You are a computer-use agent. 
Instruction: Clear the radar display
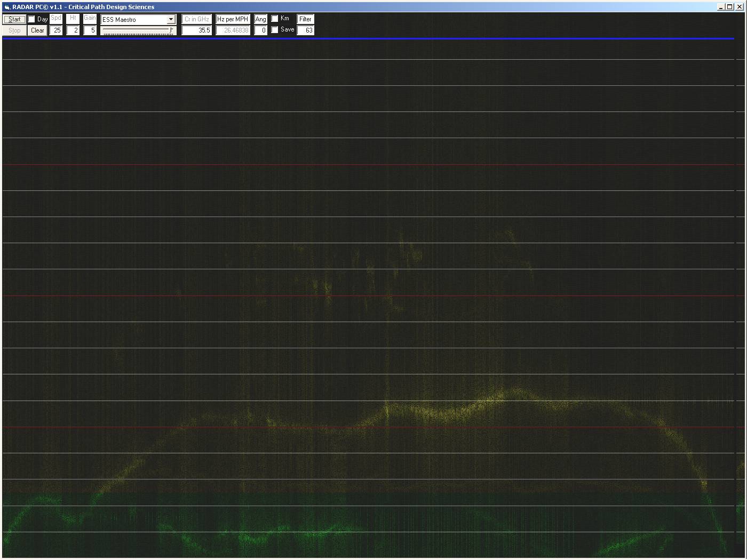coord(37,30)
